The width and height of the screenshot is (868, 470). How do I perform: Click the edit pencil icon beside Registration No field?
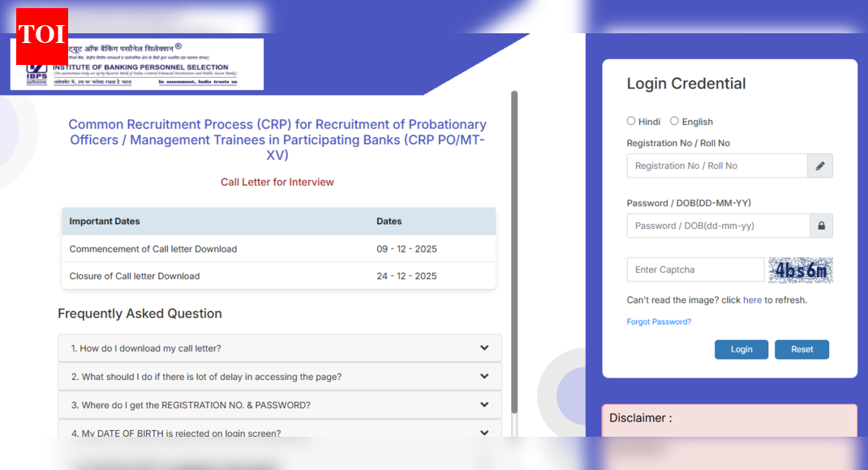tap(820, 166)
